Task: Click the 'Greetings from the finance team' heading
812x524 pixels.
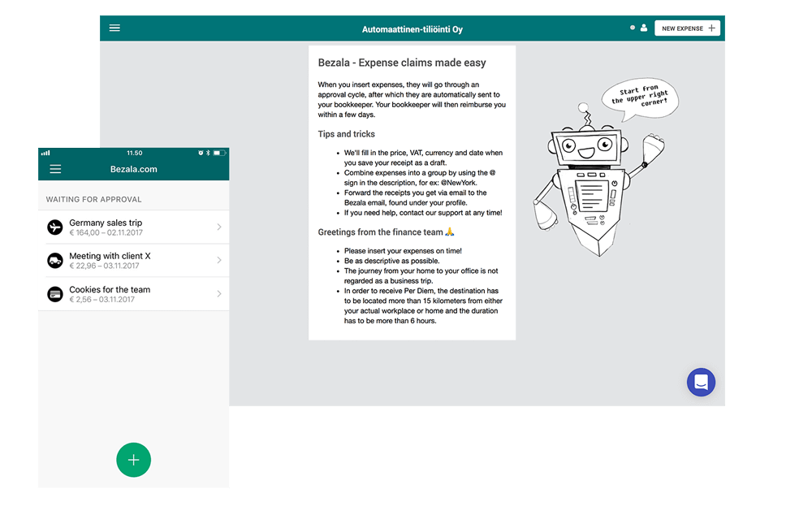Action: click(x=380, y=232)
